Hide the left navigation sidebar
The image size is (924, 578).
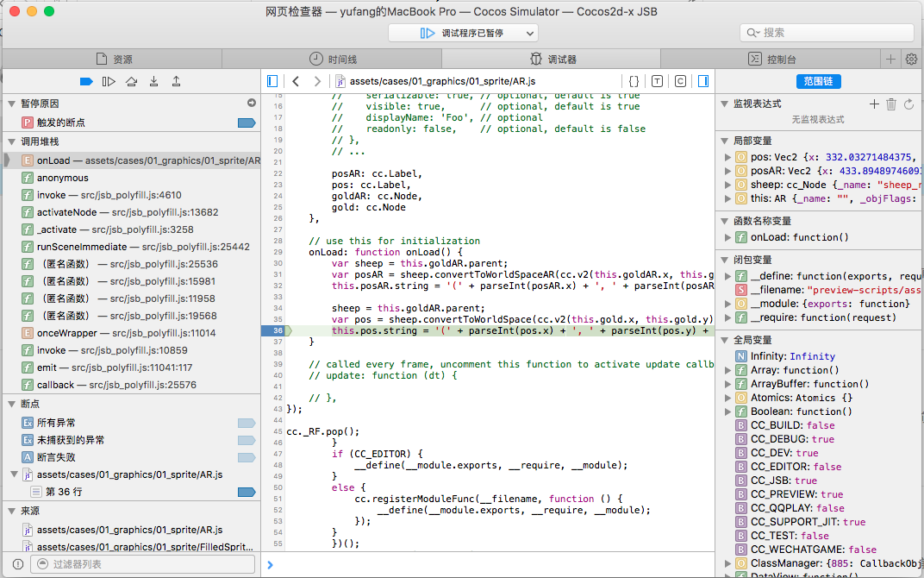pos(272,81)
